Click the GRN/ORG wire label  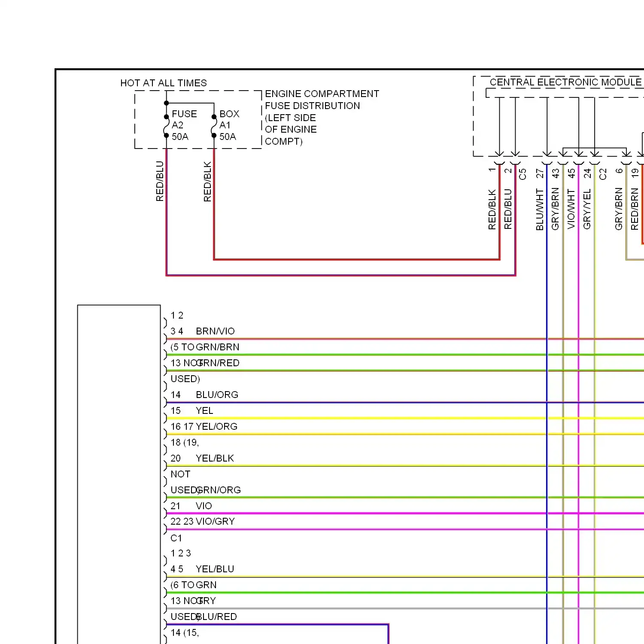click(219, 490)
